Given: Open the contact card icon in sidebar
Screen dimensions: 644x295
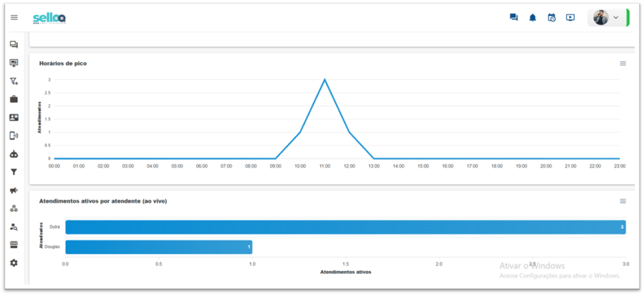Looking at the screenshot, I should click(14, 118).
